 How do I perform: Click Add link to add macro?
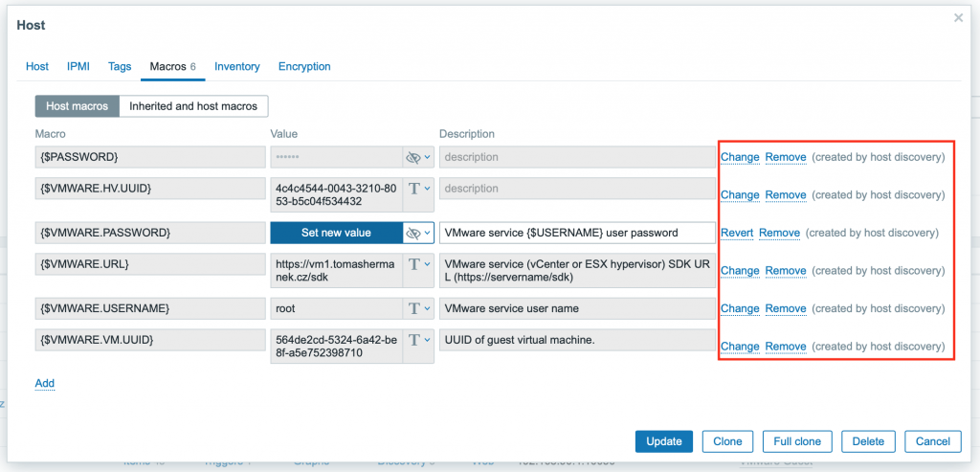tap(45, 383)
